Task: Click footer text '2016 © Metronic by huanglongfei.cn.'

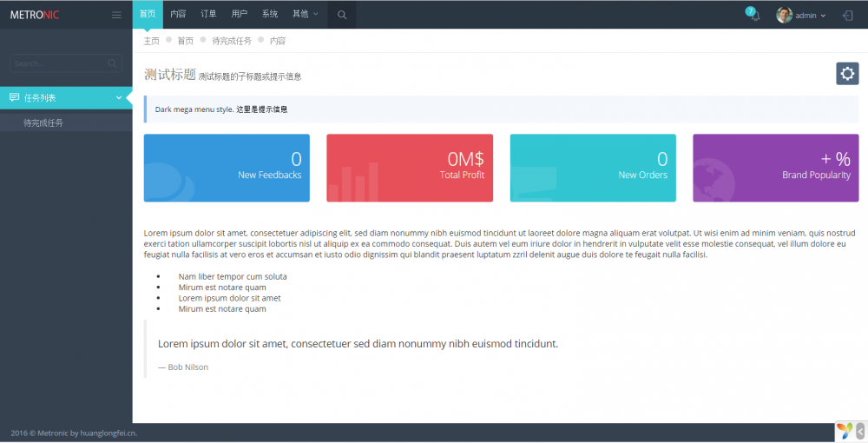Action: (74, 433)
